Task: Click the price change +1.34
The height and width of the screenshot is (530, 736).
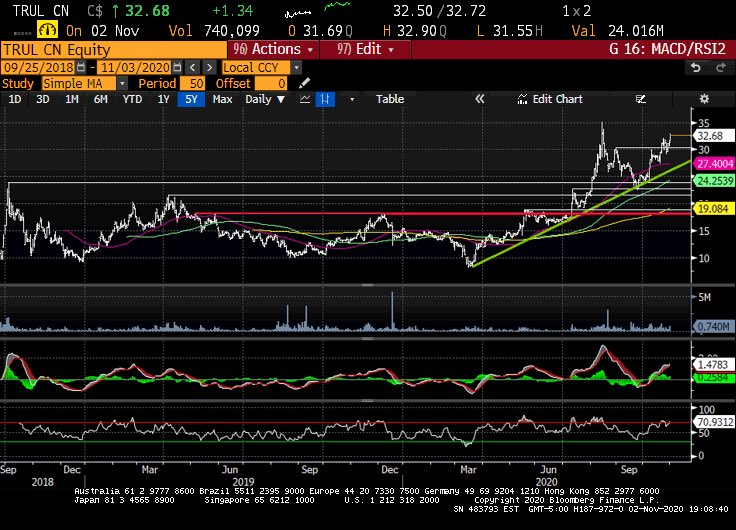Action: pyautogui.click(x=232, y=11)
